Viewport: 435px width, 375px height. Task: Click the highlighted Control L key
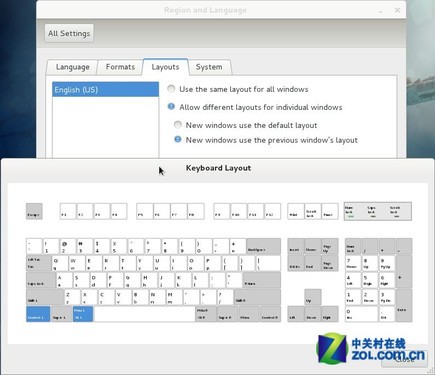pyautogui.click(x=38, y=314)
